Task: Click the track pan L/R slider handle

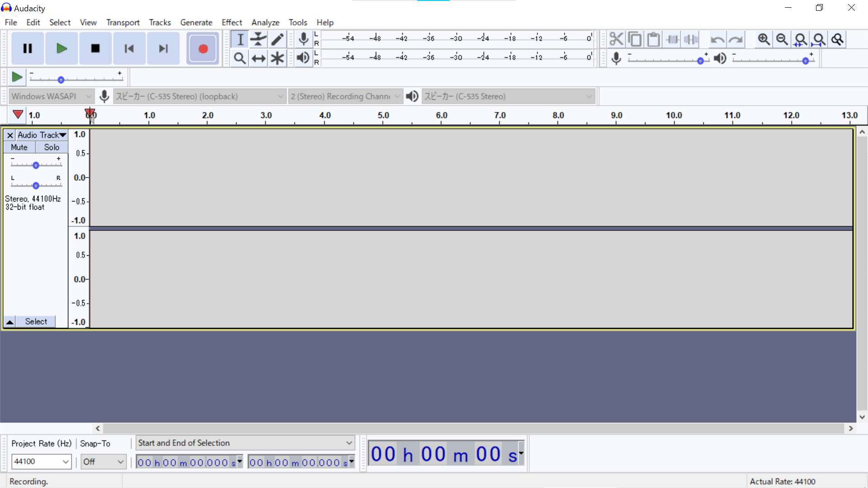Action: point(36,186)
